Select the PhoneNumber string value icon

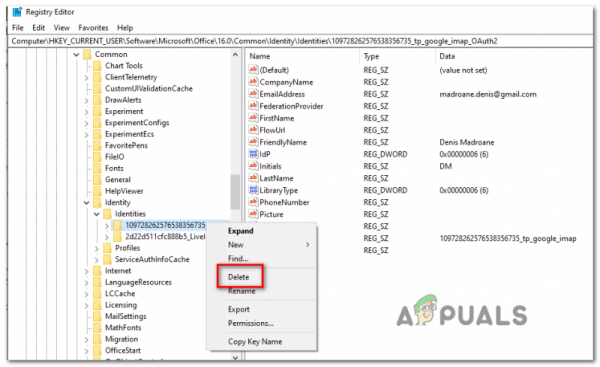pyautogui.click(x=253, y=202)
